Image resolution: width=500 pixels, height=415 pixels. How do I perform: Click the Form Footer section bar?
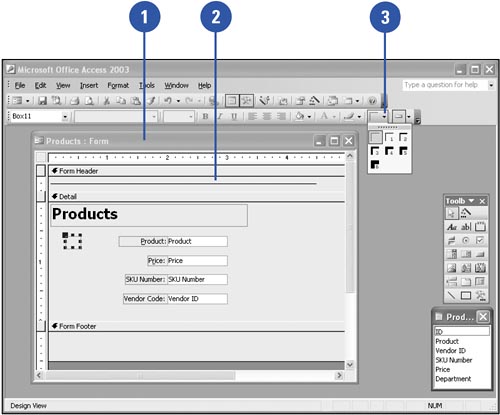coord(197,326)
